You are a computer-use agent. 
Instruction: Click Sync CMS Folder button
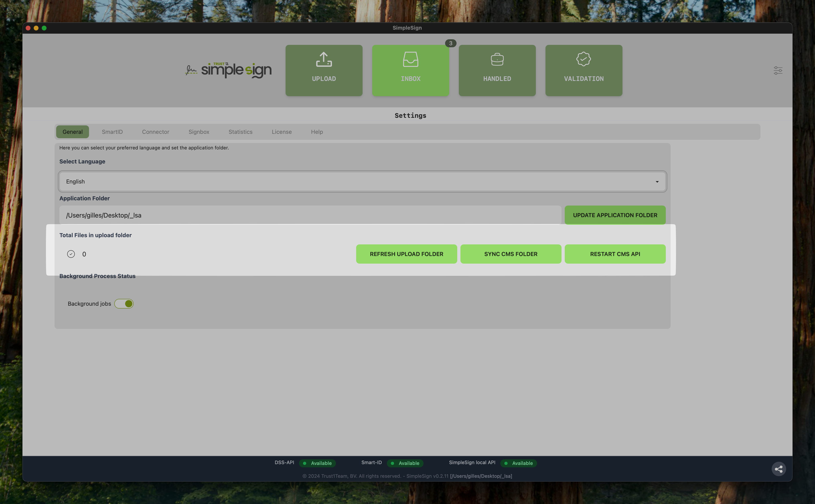click(x=510, y=254)
